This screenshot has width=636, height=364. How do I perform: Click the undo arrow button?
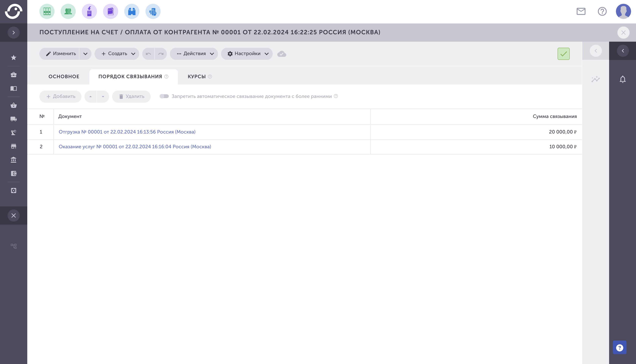tap(148, 54)
